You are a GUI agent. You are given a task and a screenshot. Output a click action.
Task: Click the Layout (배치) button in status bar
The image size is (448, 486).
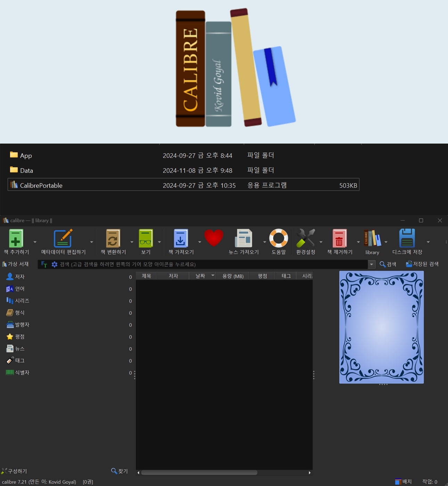pyautogui.click(x=403, y=481)
